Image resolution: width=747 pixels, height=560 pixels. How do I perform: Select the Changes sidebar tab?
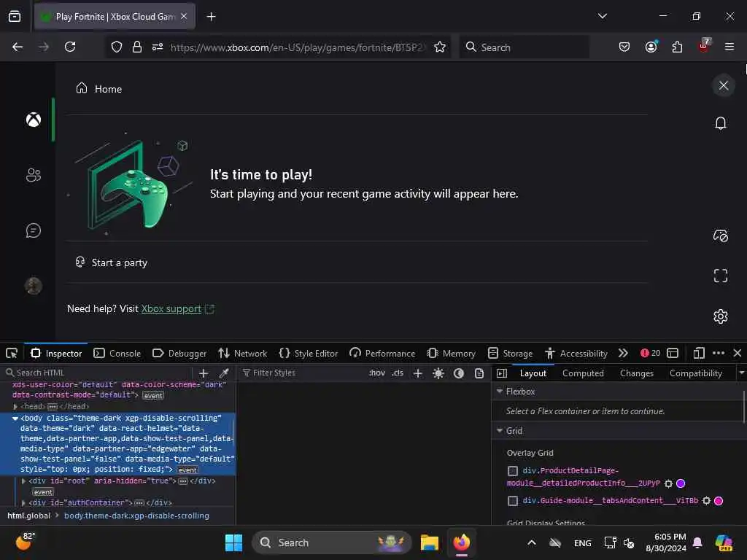(x=636, y=373)
